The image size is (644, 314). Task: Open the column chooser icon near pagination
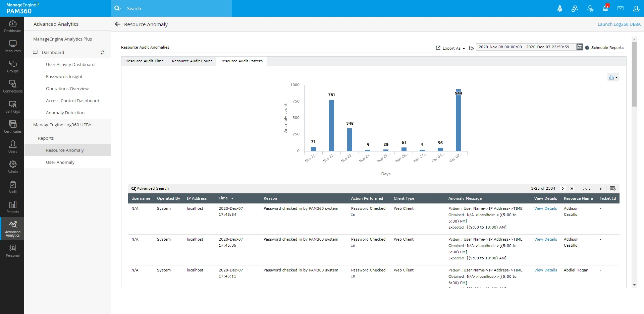[x=613, y=189]
